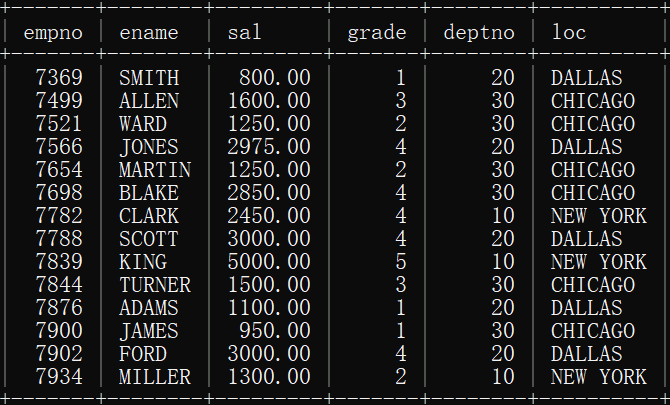This screenshot has width=670, height=405.
Task: Click CLARK's deptno value 10
Action: 502,216
